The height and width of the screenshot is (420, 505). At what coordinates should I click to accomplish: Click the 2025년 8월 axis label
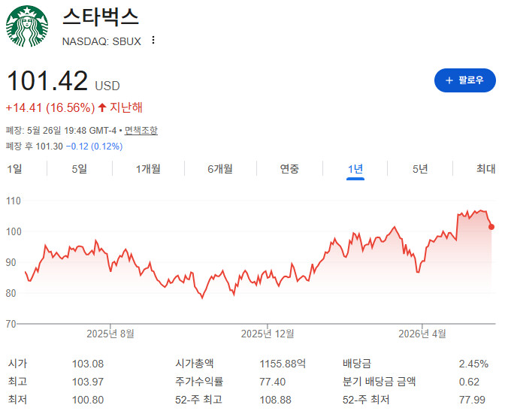pyautogui.click(x=110, y=334)
